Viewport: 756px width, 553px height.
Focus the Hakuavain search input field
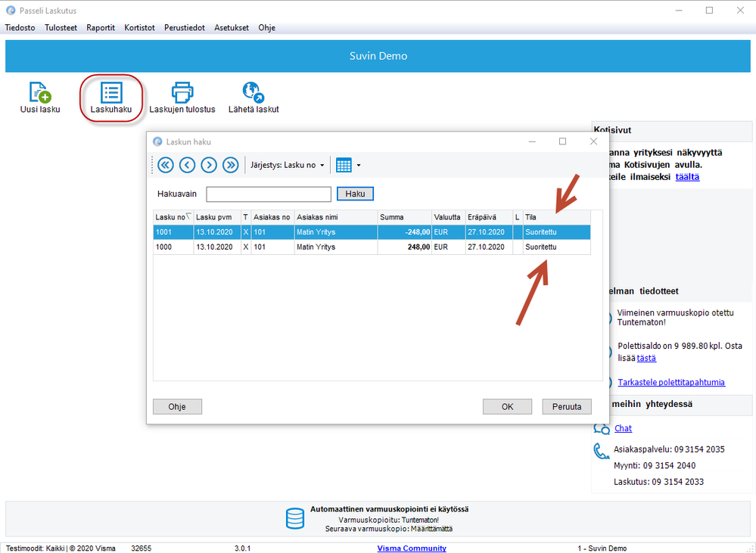(x=269, y=194)
